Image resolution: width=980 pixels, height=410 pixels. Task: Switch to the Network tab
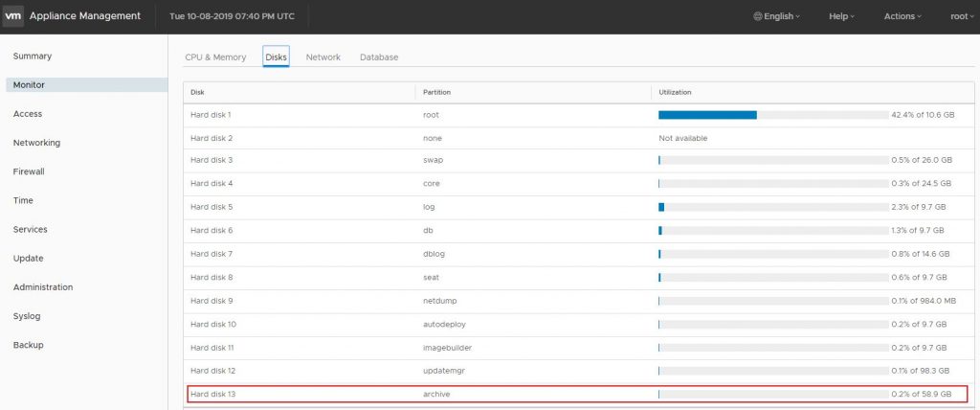pos(323,57)
